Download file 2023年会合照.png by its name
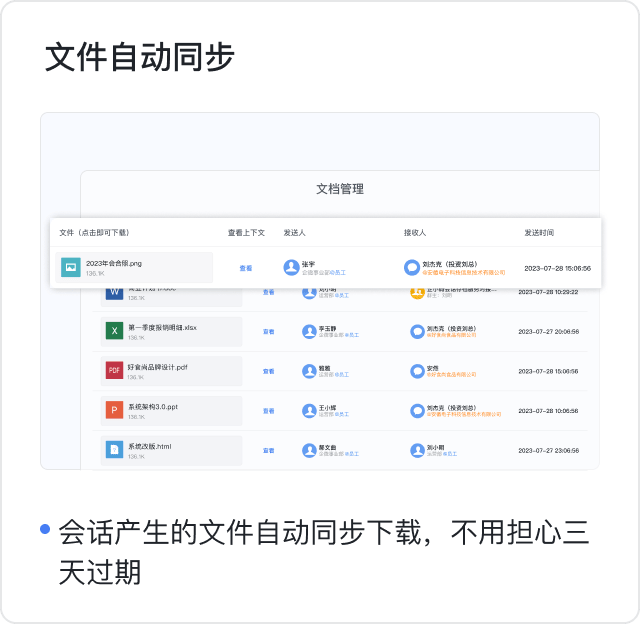This screenshot has width=640, height=624. point(114,263)
